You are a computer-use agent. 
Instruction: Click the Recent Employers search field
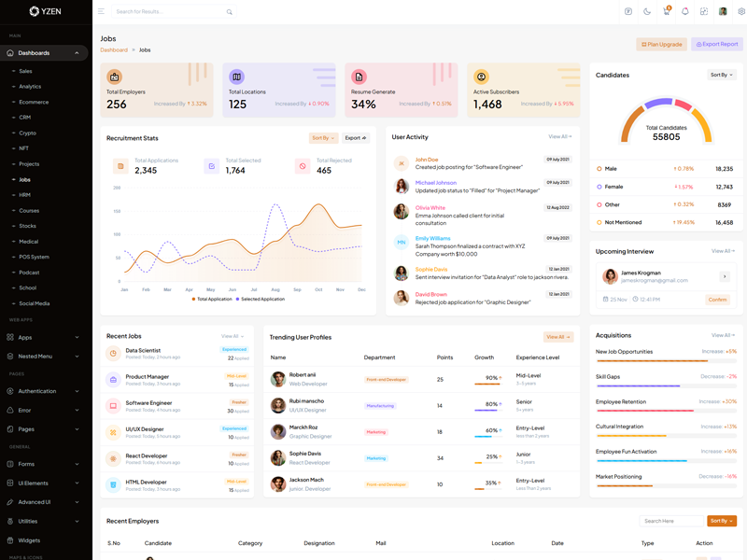(x=670, y=521)
